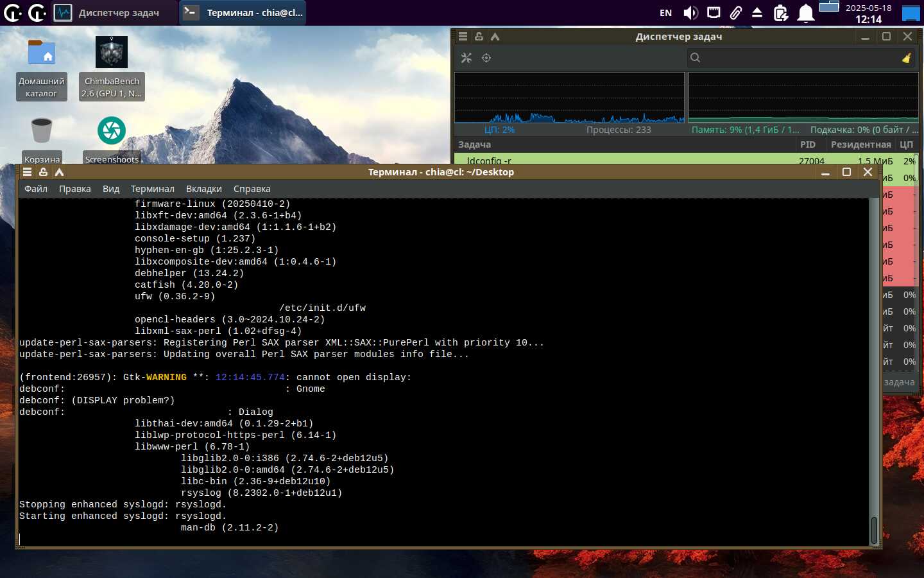The image size is (924, 578).
Task: Click the 'Память: 9%' status text
Action: [x=746, y=130]
